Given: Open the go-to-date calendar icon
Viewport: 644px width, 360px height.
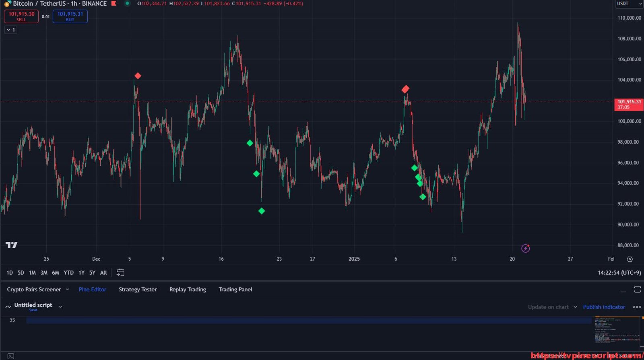Looking at the screenshot, I should (120, 273).
